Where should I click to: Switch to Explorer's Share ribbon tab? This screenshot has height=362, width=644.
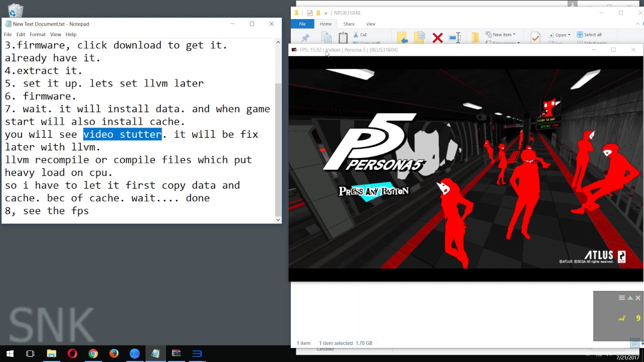[x=349, y=24]
